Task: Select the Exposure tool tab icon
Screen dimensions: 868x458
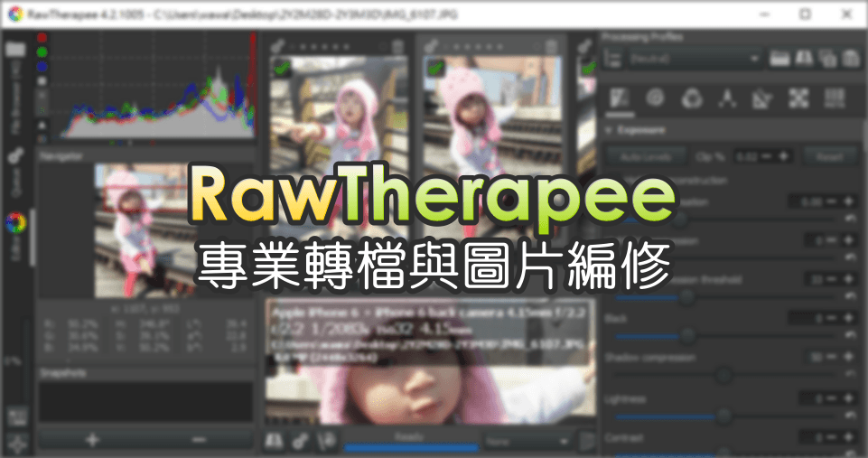Action: click(620, 98)
